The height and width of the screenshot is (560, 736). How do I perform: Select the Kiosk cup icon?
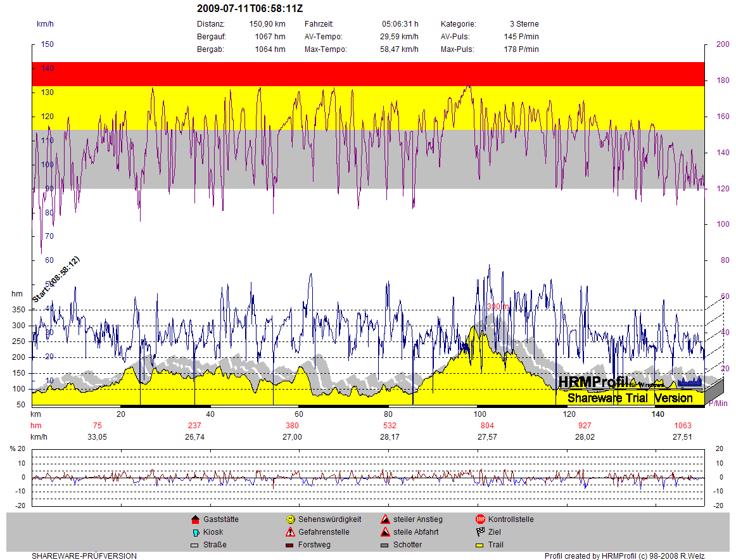tap(195, 532)
